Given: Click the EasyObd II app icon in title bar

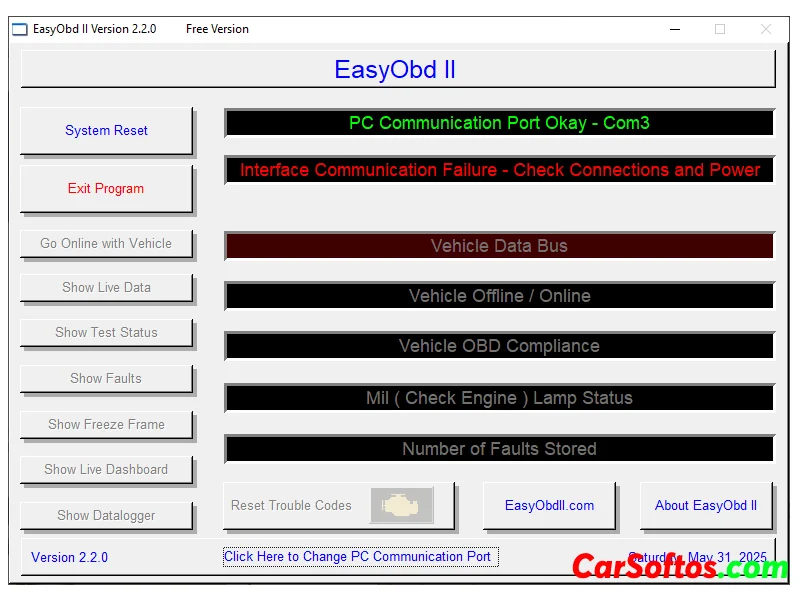Looking at the screenshot, I should tap(20, 29).
